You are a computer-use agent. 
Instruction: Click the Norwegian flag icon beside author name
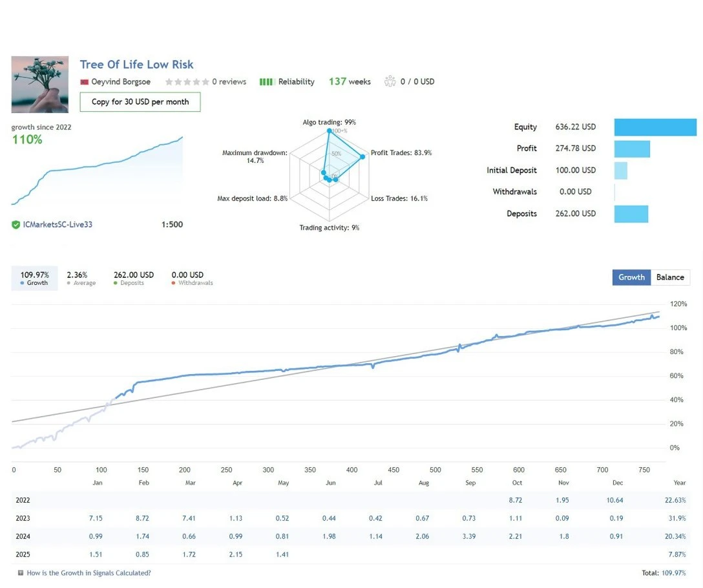click(84, 82)
